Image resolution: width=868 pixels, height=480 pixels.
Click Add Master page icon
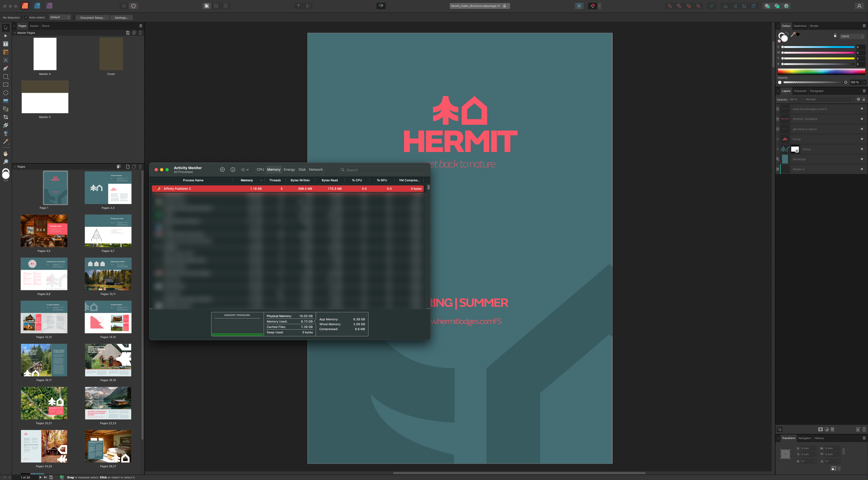128,33
